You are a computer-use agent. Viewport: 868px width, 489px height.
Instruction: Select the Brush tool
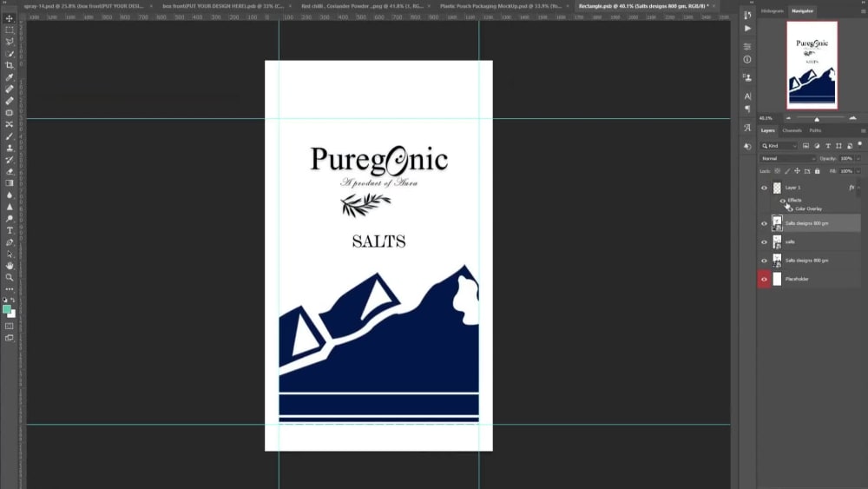pos(10,136)
